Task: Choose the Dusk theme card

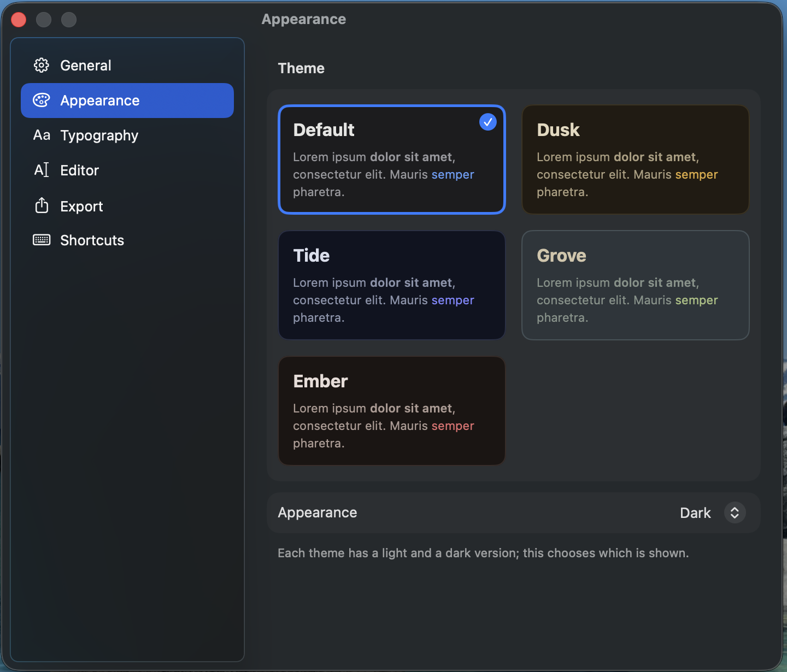Action: (636, 160)
